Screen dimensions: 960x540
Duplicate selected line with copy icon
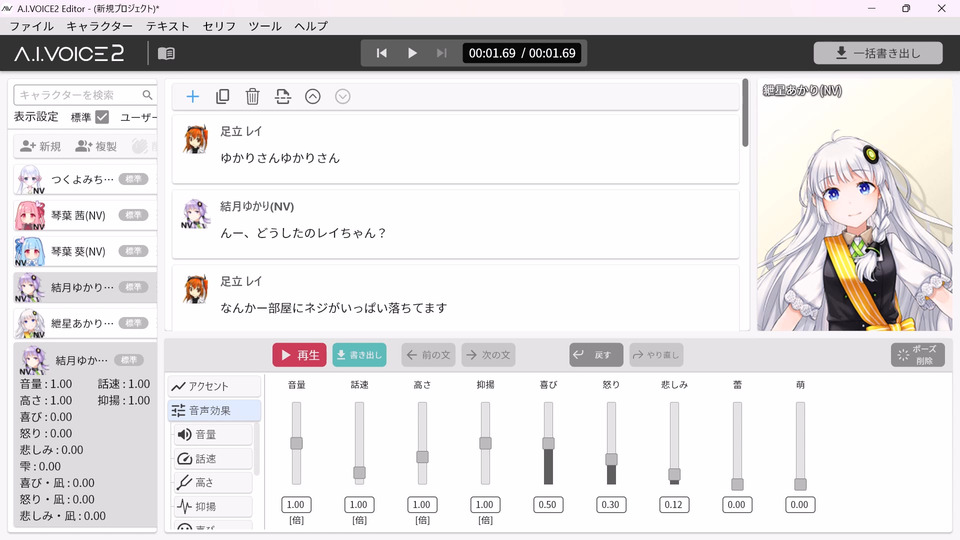pos(223,97)
